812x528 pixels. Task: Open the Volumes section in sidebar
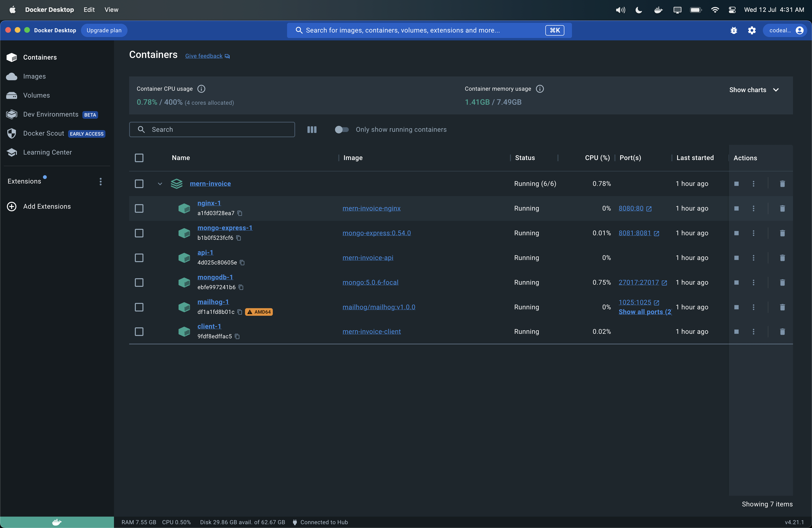(36, 95)
